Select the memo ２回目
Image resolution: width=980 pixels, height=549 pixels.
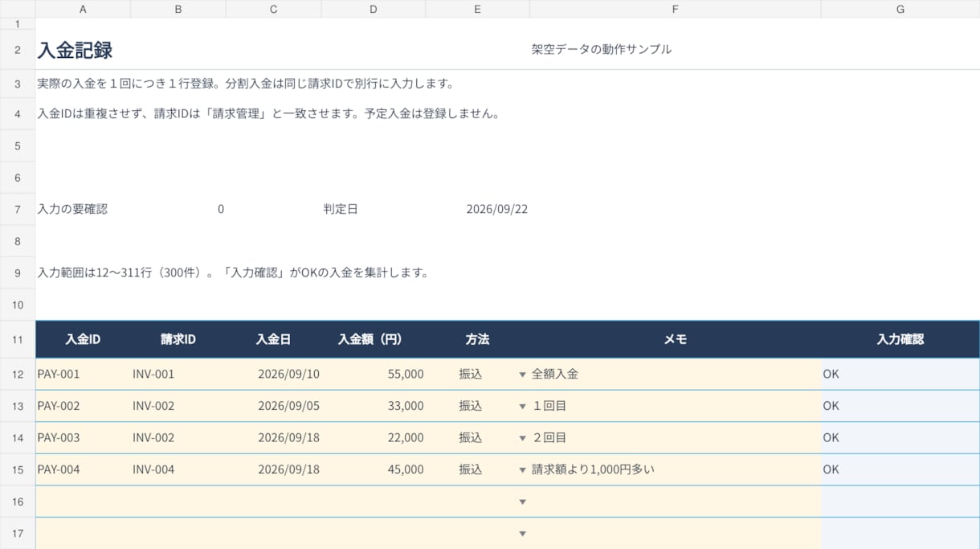tap(676, 437)
